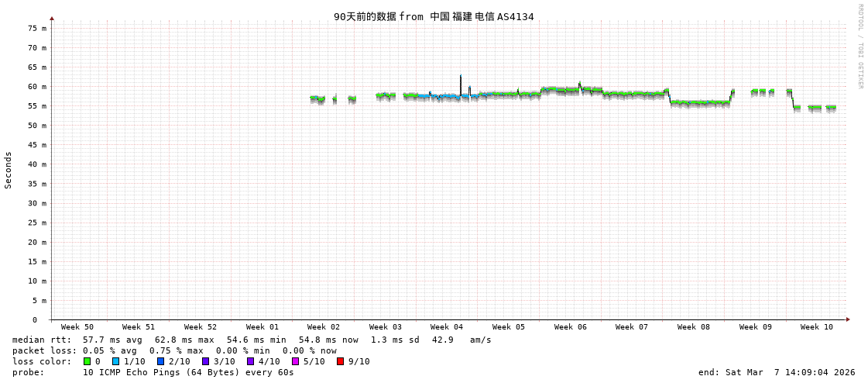The height and width of the screenshot is (383, 868).
Task: Click the vertical Seconds axis label
Action: coord(9,170)
